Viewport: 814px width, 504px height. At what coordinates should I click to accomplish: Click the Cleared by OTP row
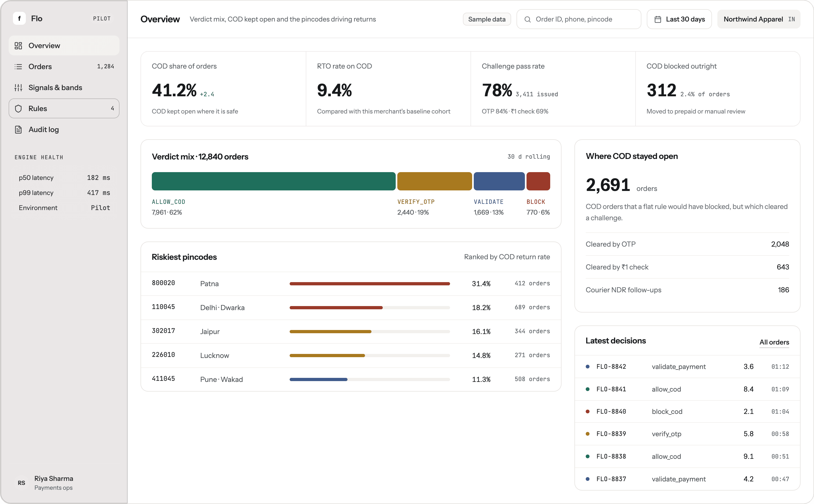click(x=687, y=244)
